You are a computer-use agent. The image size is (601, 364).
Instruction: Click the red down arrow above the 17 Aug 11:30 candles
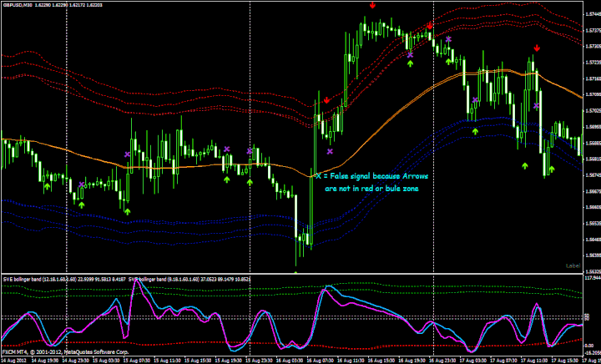click(x=537, y=48)
